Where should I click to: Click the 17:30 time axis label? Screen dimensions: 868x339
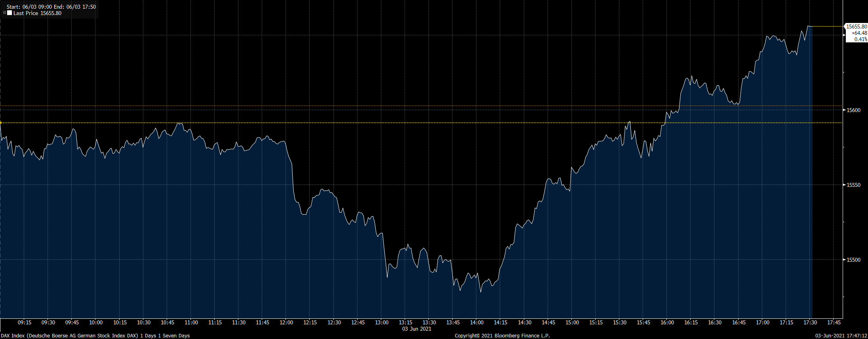(810, 322)
